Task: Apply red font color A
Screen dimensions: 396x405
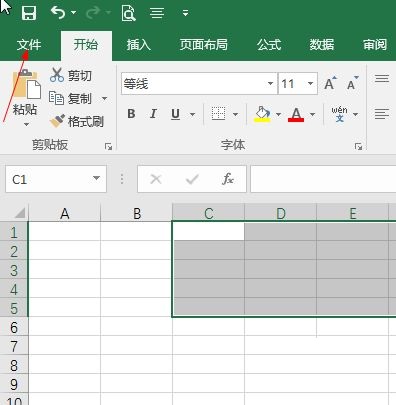Action: [x=296, y=114]
